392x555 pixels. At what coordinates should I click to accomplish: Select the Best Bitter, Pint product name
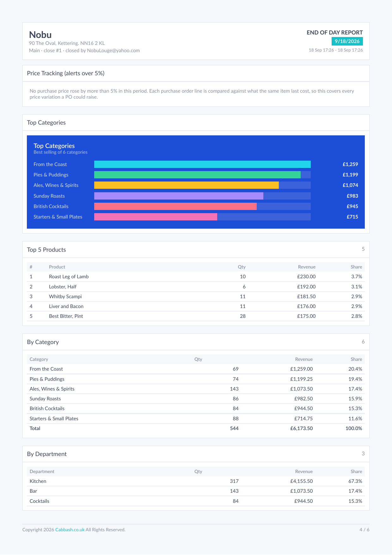(x=66, y=316)
